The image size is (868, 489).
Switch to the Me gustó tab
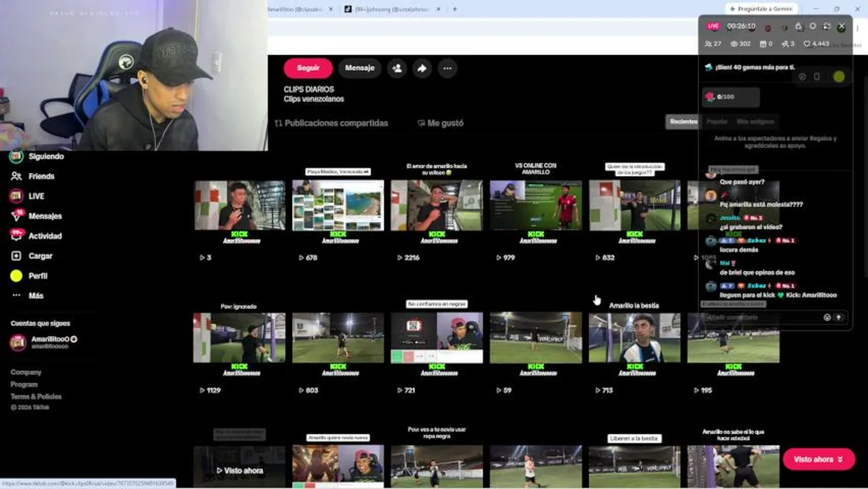(x=440, y=123)
